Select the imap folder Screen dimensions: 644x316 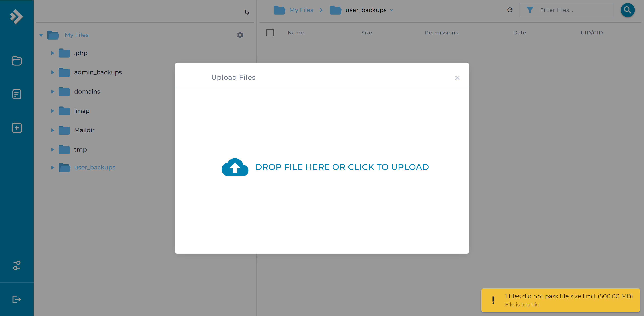point(82,111)
